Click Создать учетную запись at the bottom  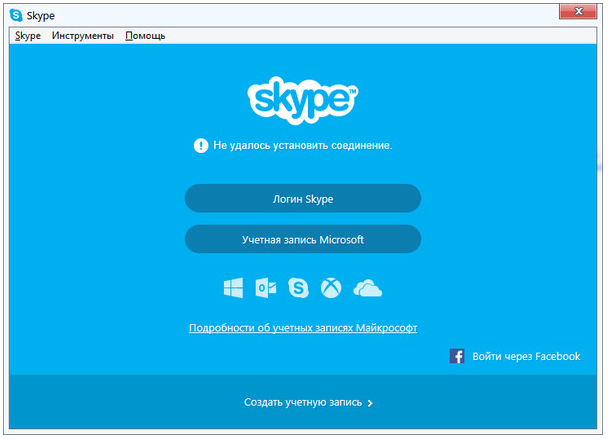[x=303, y=403]
